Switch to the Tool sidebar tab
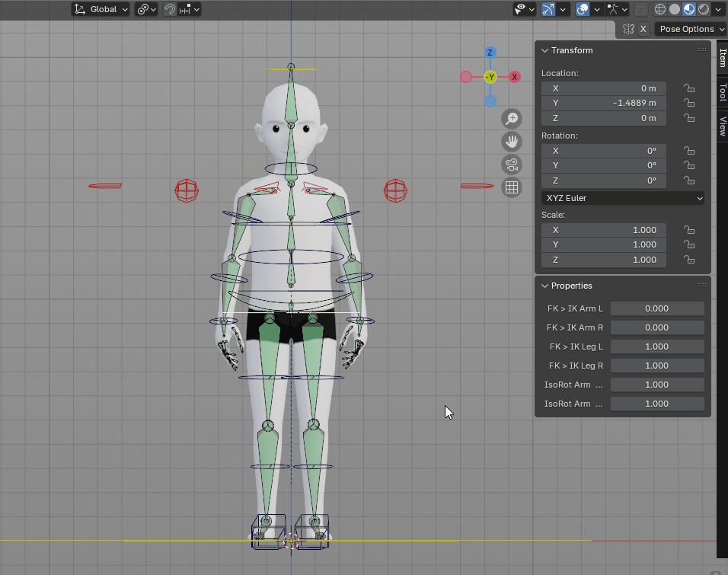 pos(723,93)
